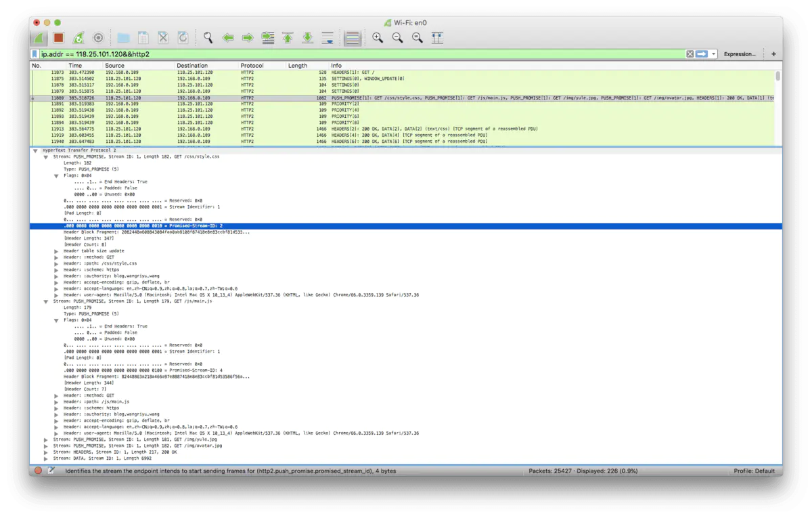Restart the current capture
This screenshot has height=518, width=812.
pos(78,39)
